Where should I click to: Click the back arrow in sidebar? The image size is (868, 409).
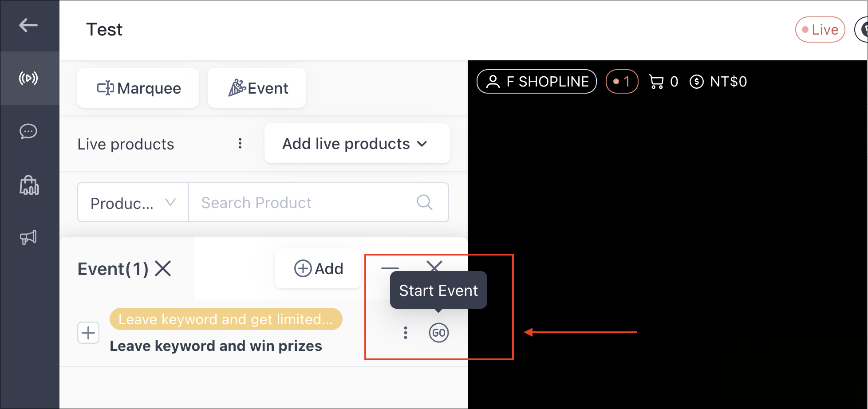[28, 25]
